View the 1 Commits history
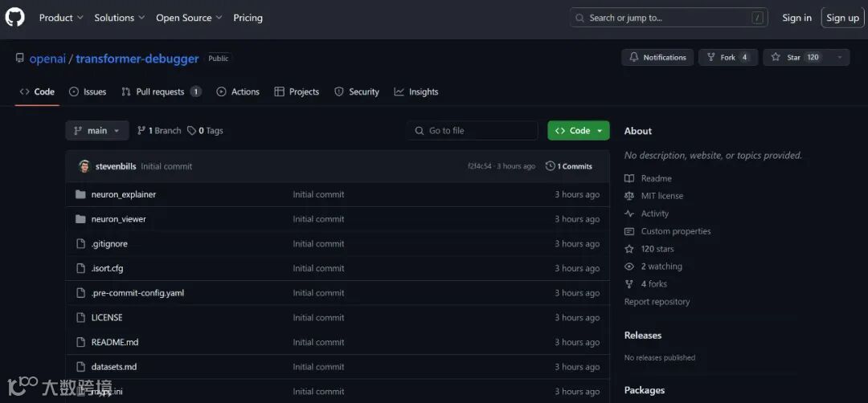Screen dimensions: 868x403 point(568,166)
